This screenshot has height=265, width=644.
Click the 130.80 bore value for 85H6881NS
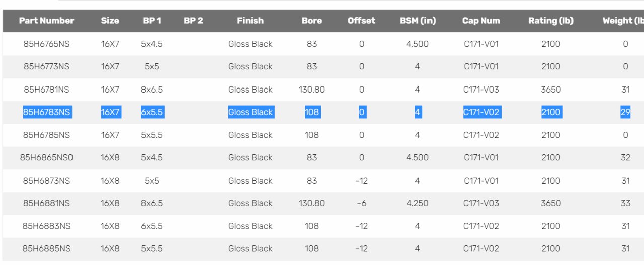(312, 203)
